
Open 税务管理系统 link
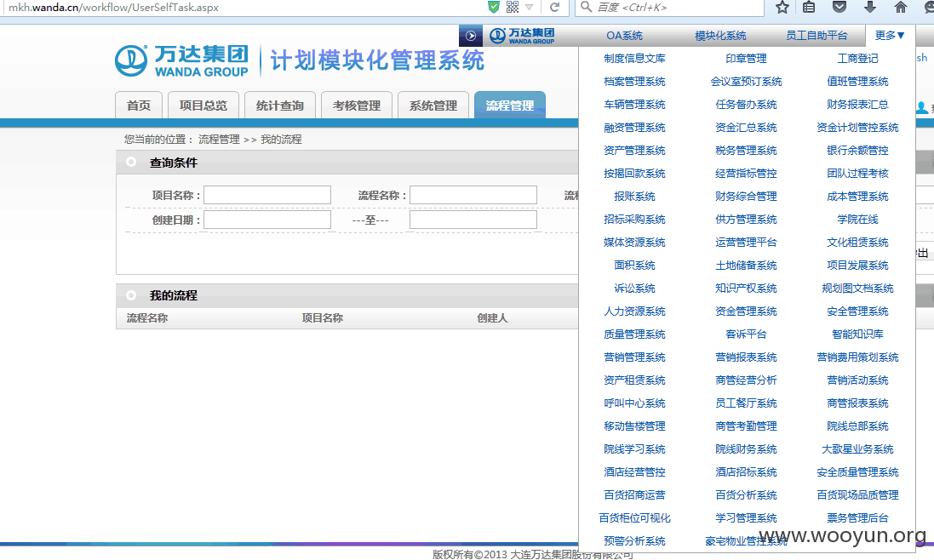point(746,151)
